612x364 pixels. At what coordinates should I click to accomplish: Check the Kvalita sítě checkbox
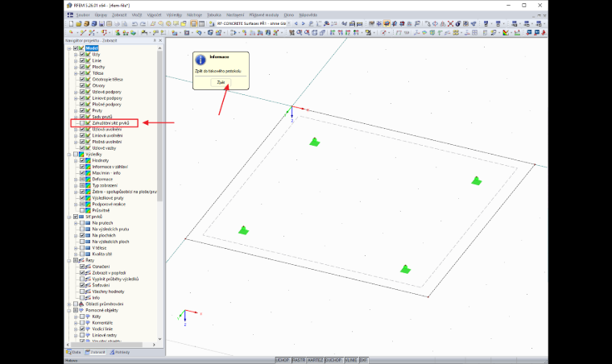tap(82, 254)
